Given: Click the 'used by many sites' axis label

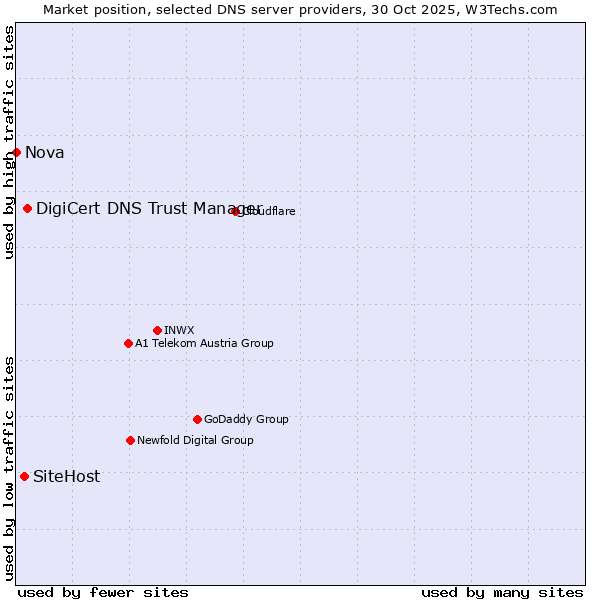Looking at the screenshot, I should click(x=502, y=592).
